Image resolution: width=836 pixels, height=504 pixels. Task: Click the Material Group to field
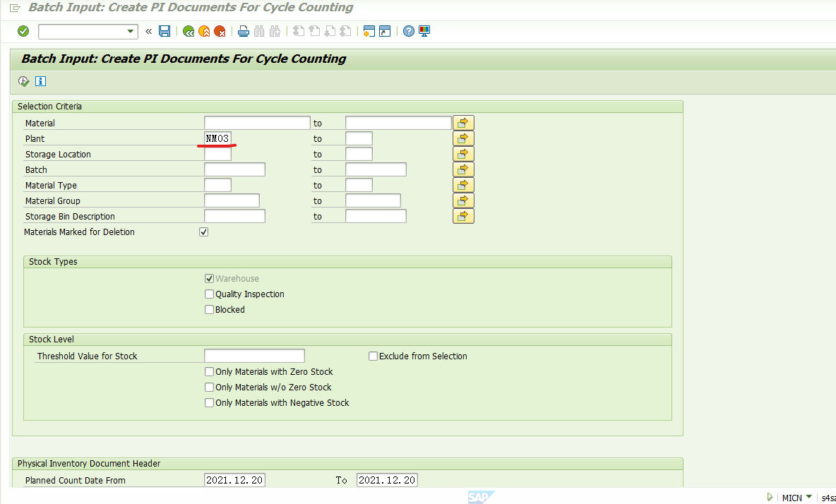click(x=374, y=200)
